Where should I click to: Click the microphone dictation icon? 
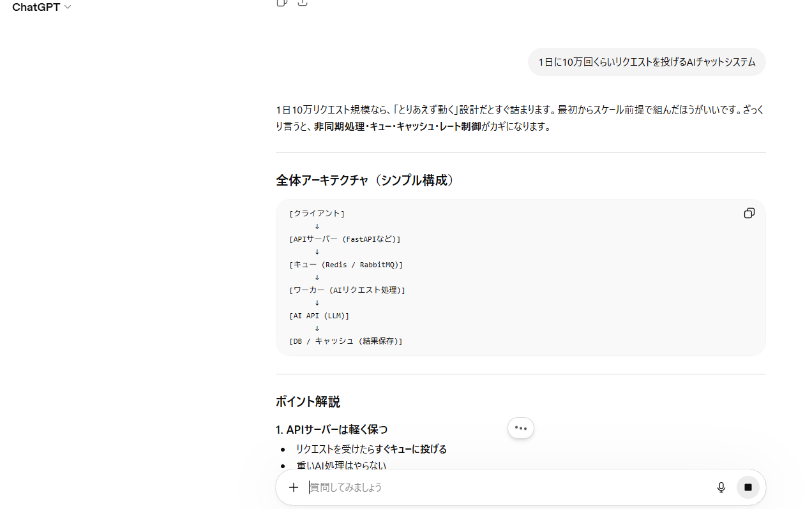coord(721,487)
